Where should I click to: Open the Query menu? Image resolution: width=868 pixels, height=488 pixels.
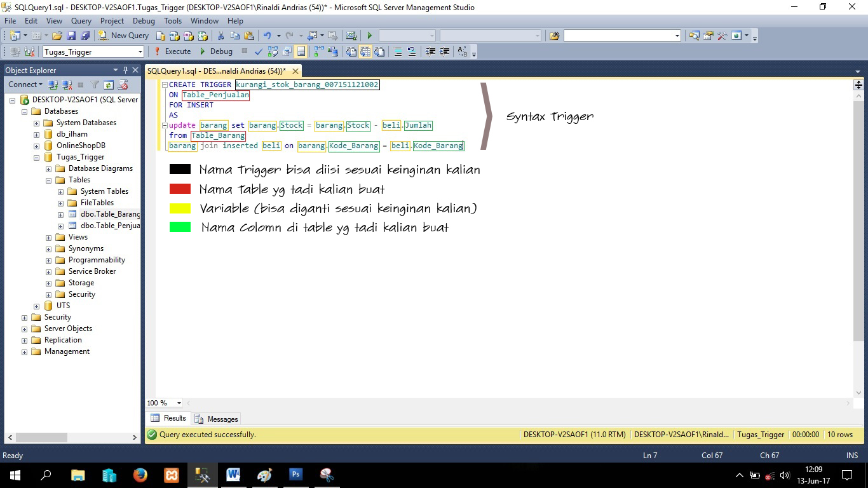[x=81, y=21]
